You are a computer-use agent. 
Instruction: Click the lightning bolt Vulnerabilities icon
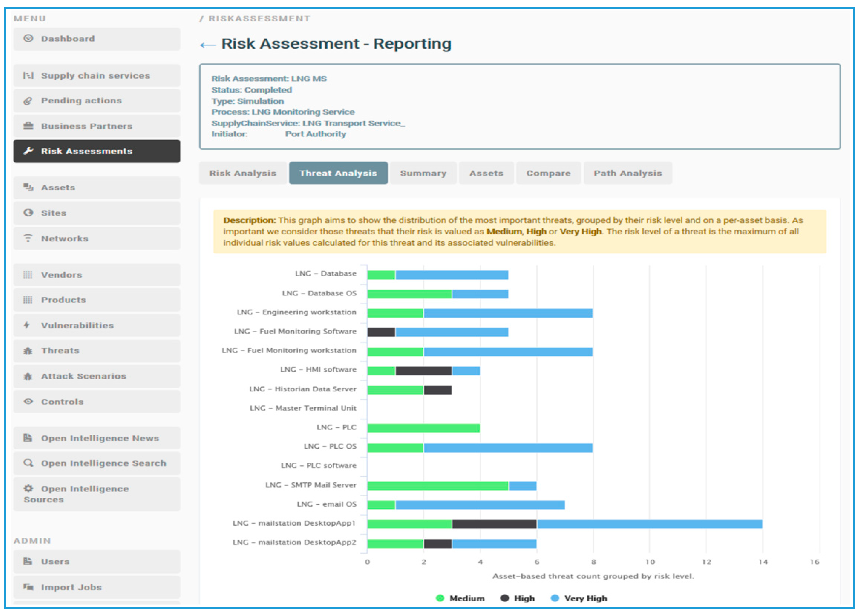(27, 325)
